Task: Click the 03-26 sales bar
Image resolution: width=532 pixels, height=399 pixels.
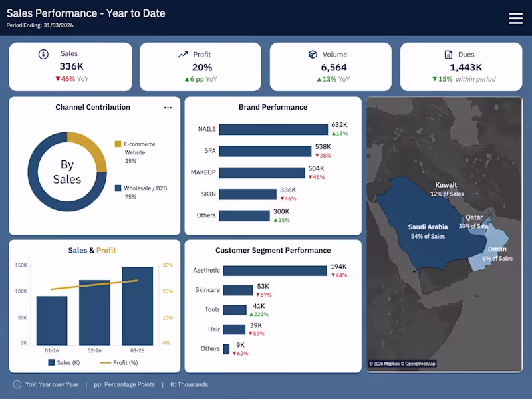Action: (x=138, y=306)
